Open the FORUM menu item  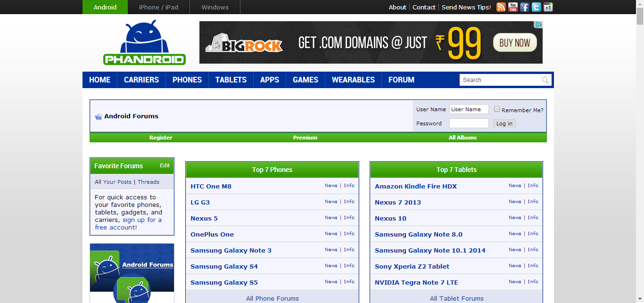tap(402, 80)
